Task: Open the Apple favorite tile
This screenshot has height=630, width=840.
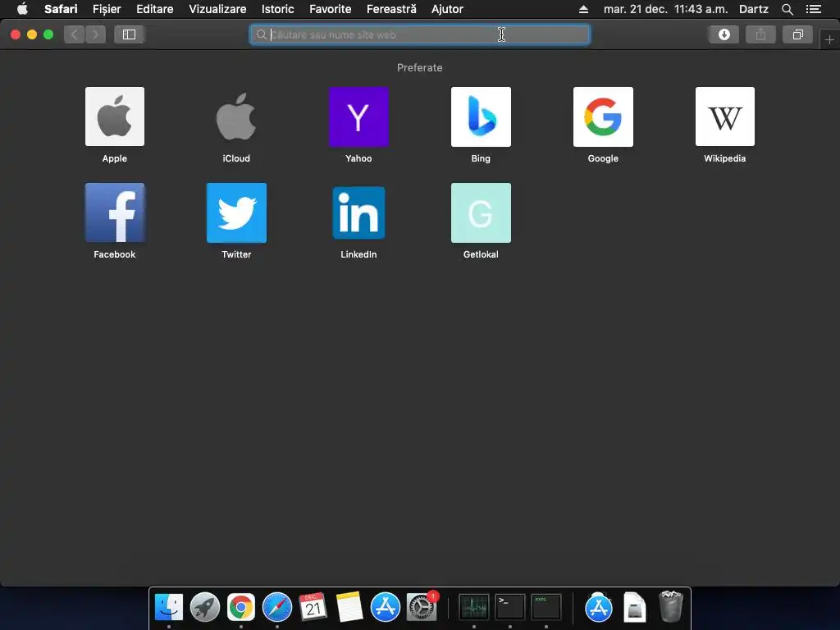Action: pos(115,116)
